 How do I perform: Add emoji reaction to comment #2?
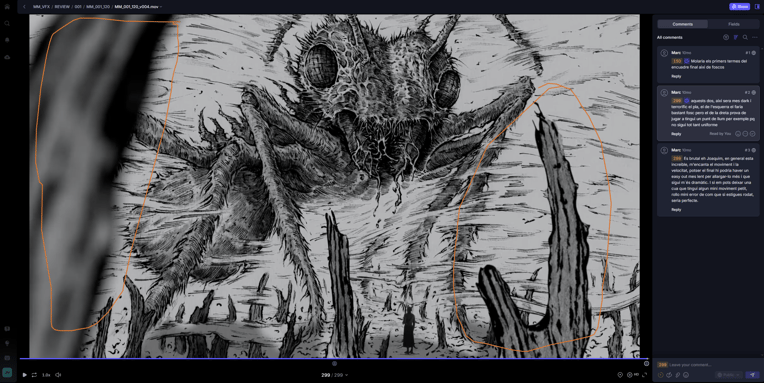point(738,134)
